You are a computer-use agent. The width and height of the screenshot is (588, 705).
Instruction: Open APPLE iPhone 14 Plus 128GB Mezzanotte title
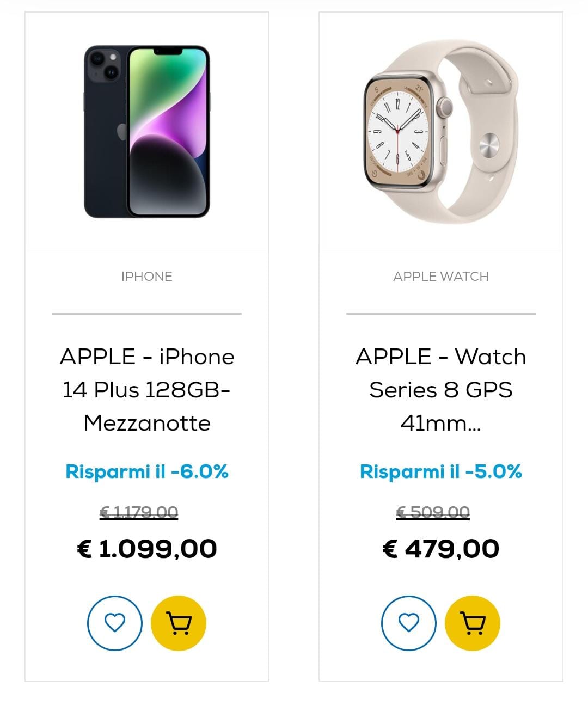(x=147, y=390)
